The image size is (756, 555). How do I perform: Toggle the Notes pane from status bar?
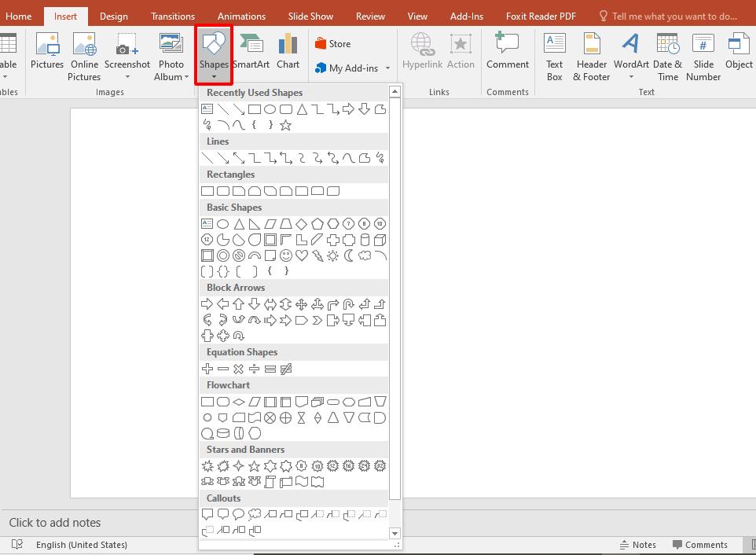[x=637, y=545]
